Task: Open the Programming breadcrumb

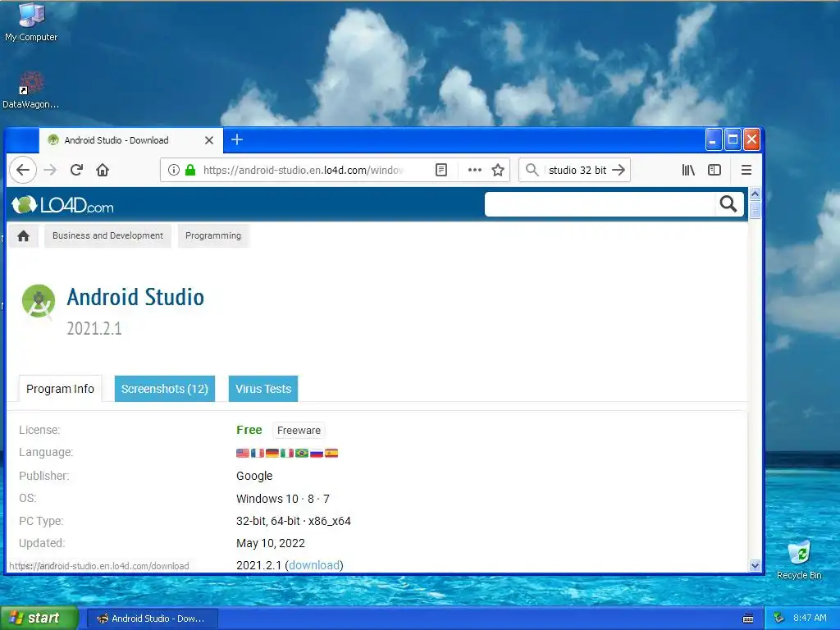Action: click(213, 235)
